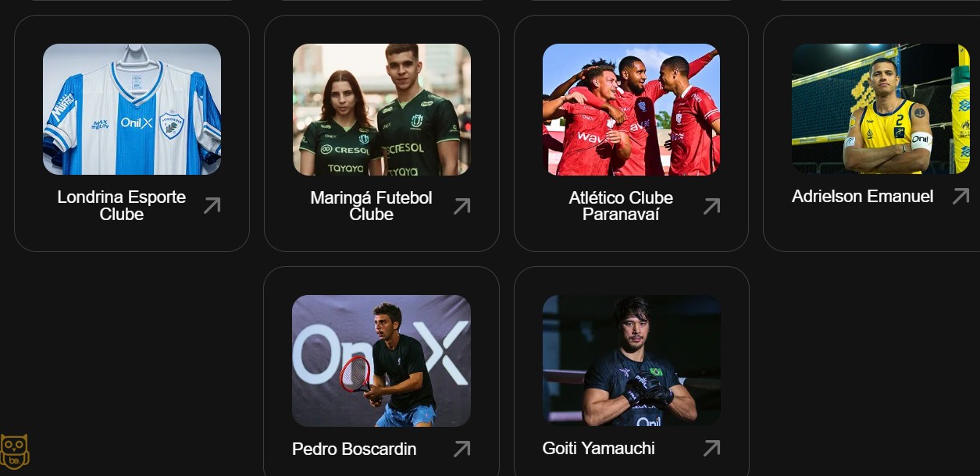The height and width of the screenshot is (476, 980).
Task: Click the arrow icon beside Adrielson Emanuel
Action: pyautogui.click(x=960, y=197)
